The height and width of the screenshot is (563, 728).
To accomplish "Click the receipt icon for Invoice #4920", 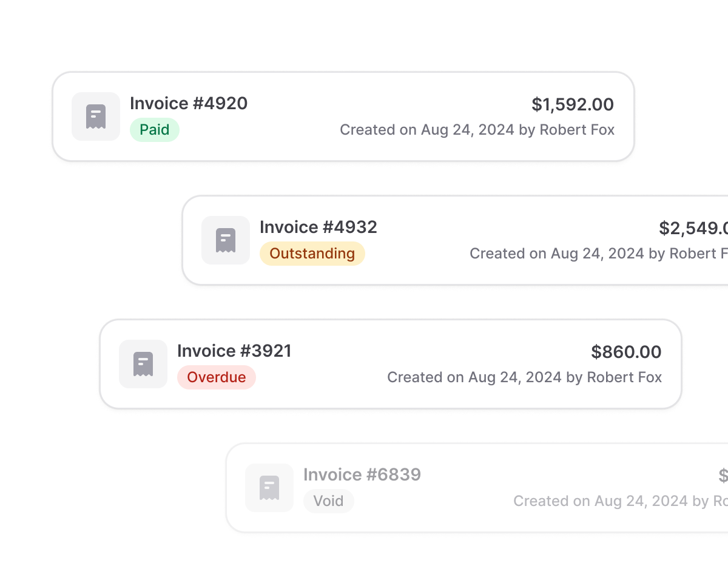I will tap(96, 116).
